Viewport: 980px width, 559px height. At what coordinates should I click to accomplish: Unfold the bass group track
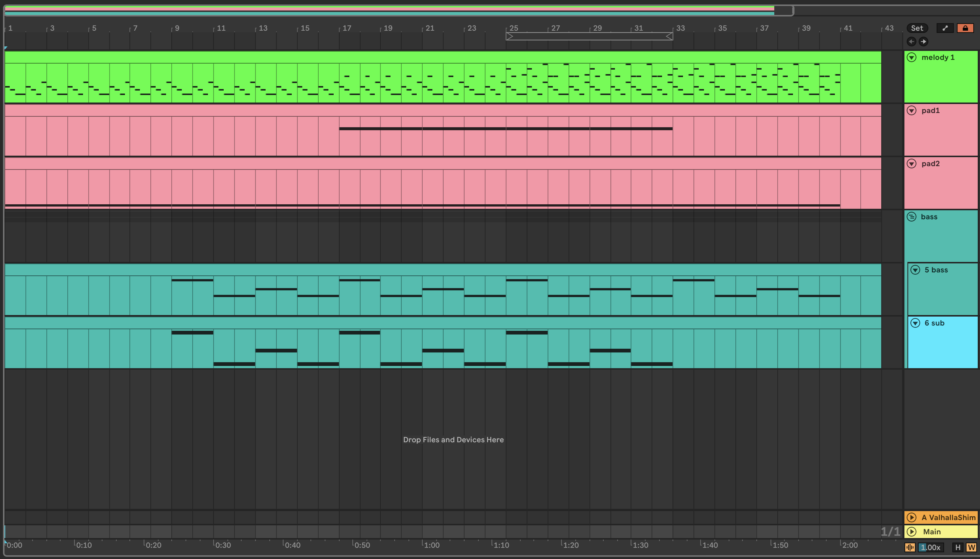pos(912,217)
